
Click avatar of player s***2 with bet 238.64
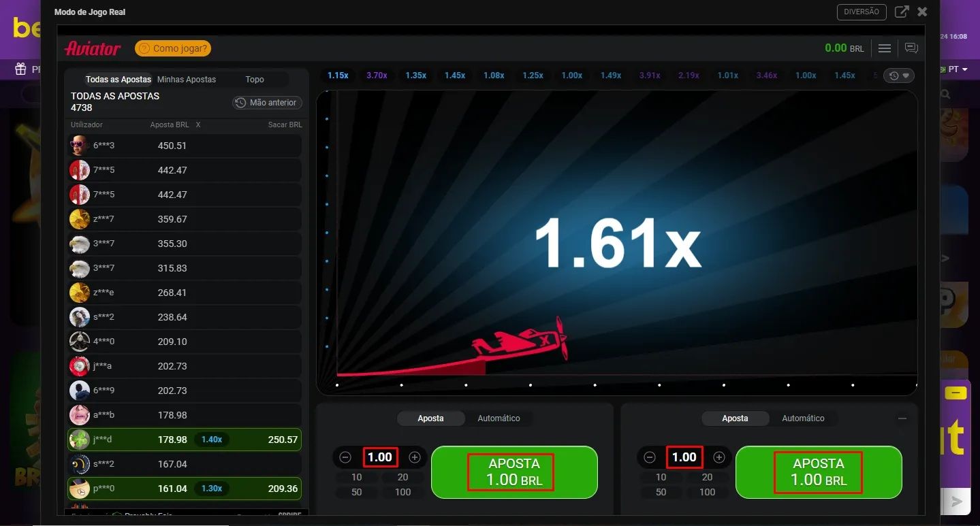pyautogui.click(x=80, y=317)
